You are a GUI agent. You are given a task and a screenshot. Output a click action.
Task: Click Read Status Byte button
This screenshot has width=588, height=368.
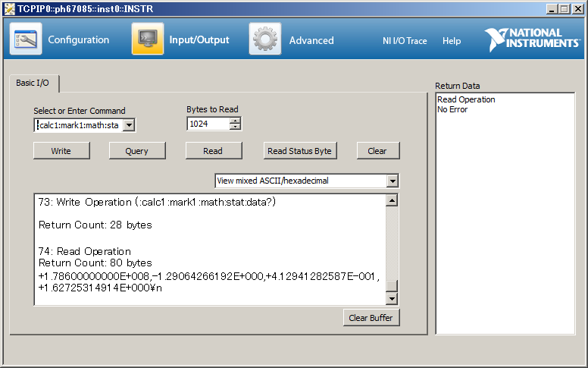[x=300, y=150]
